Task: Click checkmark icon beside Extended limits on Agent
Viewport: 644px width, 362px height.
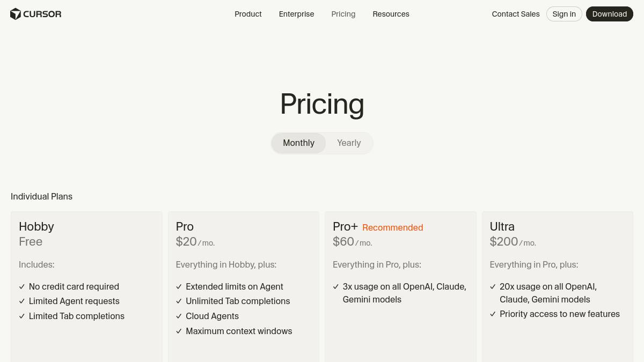Action: coord(179,287)
